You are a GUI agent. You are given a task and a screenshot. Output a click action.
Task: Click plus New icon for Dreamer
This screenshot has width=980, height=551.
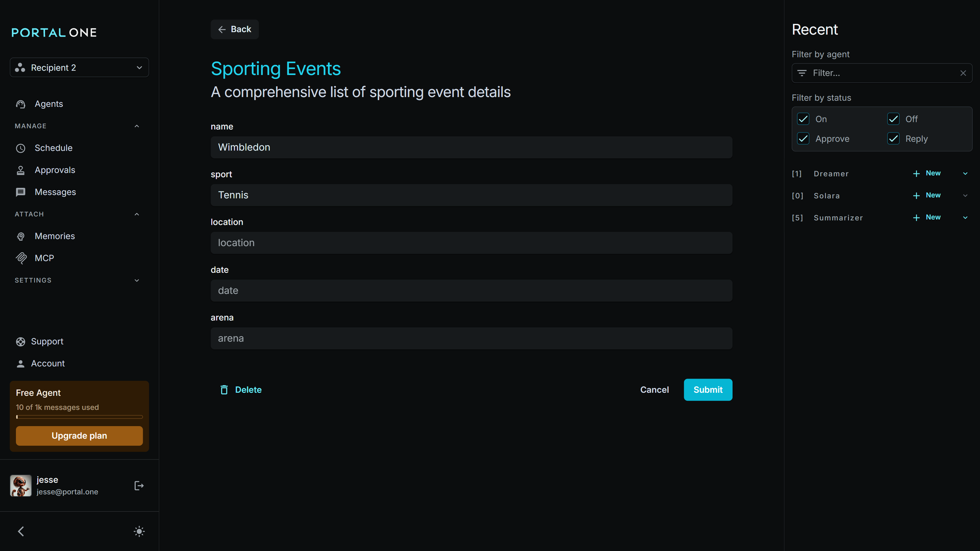tap(916, 174)
